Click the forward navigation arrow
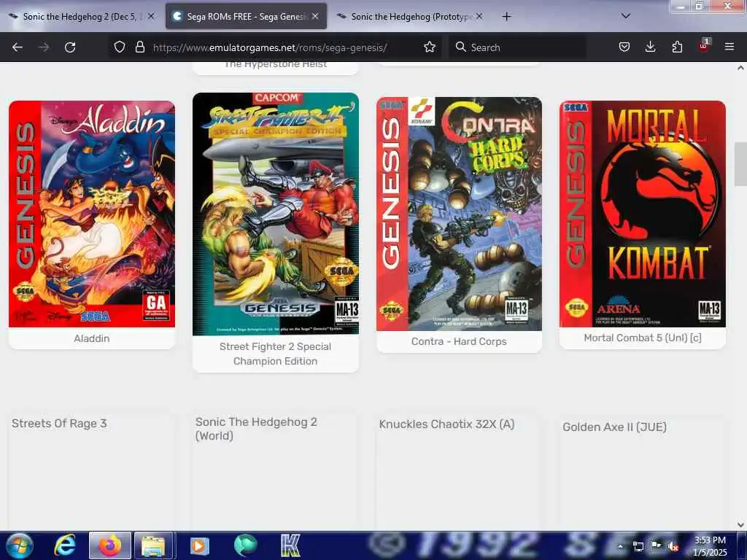The height and width of the screenshot is (560, 747). [44, 47]
